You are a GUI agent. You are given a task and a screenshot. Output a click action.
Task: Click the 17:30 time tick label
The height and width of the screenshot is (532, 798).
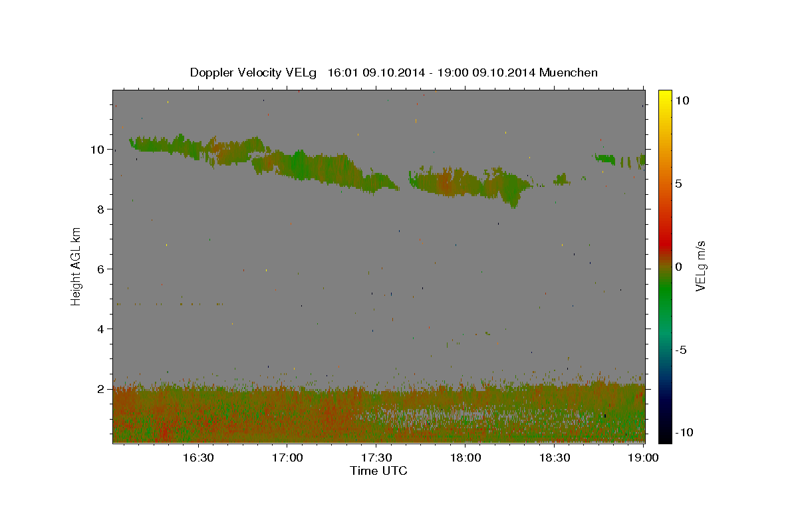click(376, 458)
